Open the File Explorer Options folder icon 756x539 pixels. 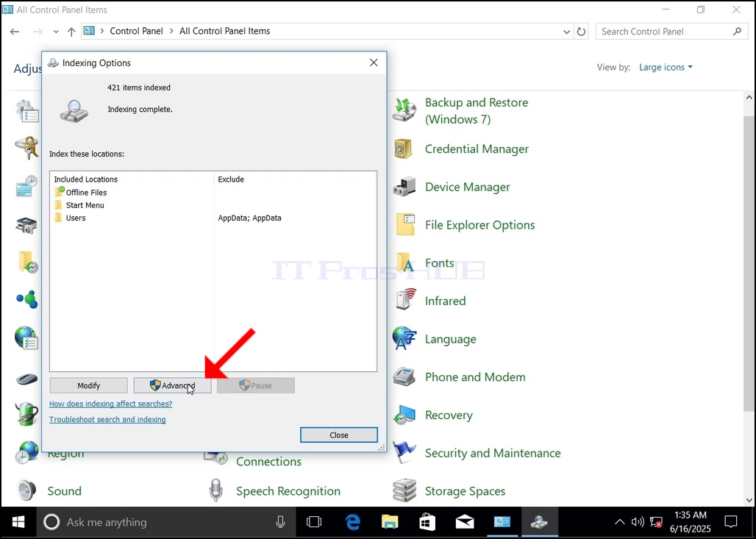(x=405, y=225)
